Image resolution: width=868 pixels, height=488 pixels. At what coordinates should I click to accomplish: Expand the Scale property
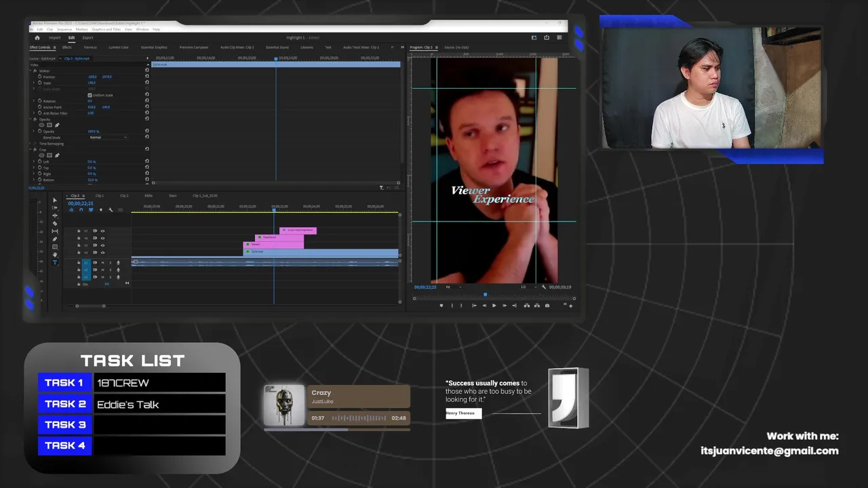click(x=34, y=83)
